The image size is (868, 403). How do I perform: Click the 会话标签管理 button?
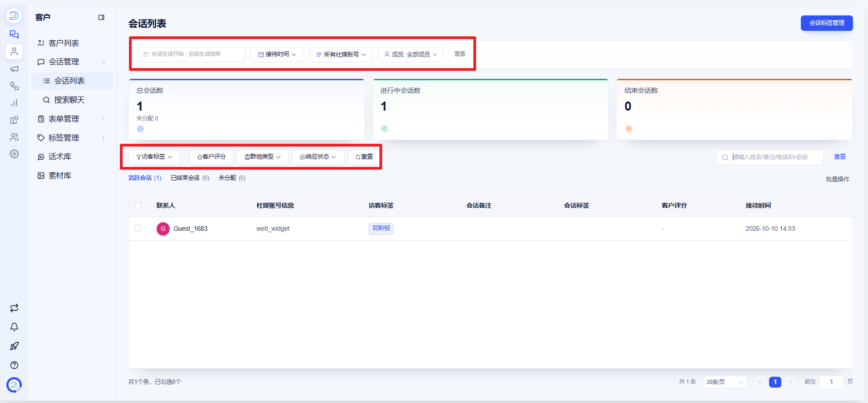pyautogui.click(x=827, y=23)
